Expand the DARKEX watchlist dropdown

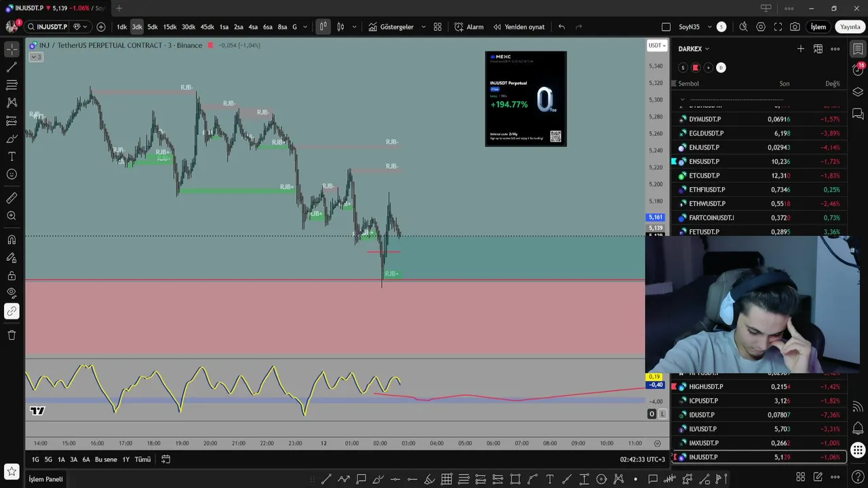coord(694,49)
